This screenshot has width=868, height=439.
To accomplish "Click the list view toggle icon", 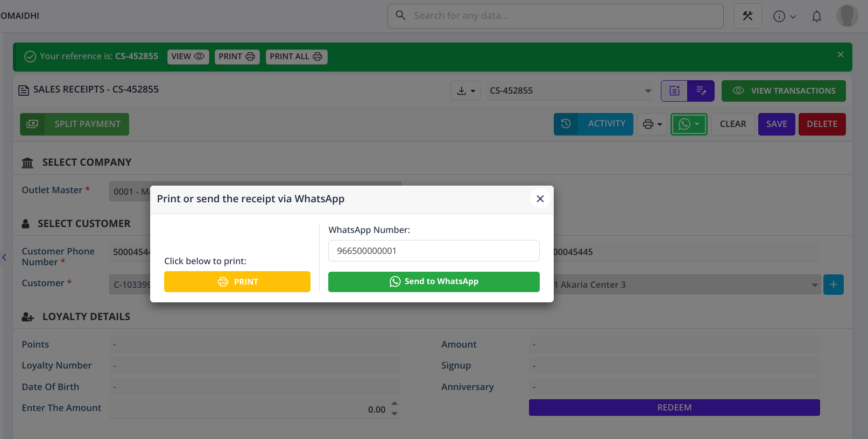I will tap(674, 91).
